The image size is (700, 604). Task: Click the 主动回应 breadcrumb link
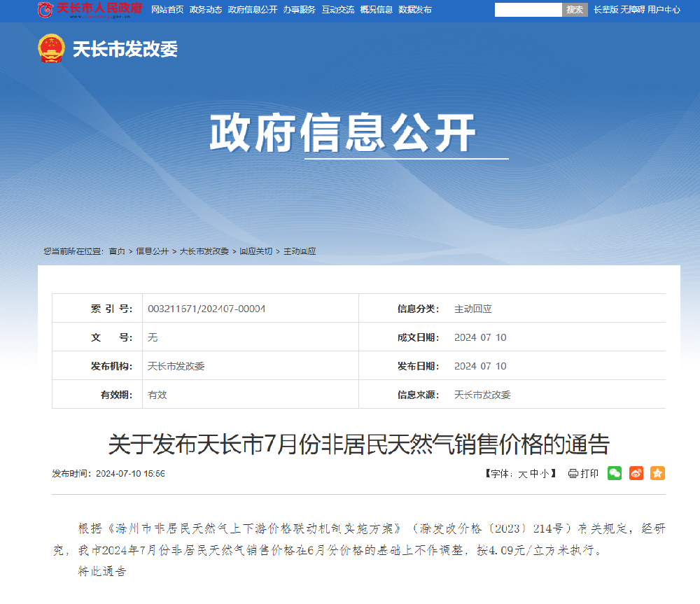300,251
